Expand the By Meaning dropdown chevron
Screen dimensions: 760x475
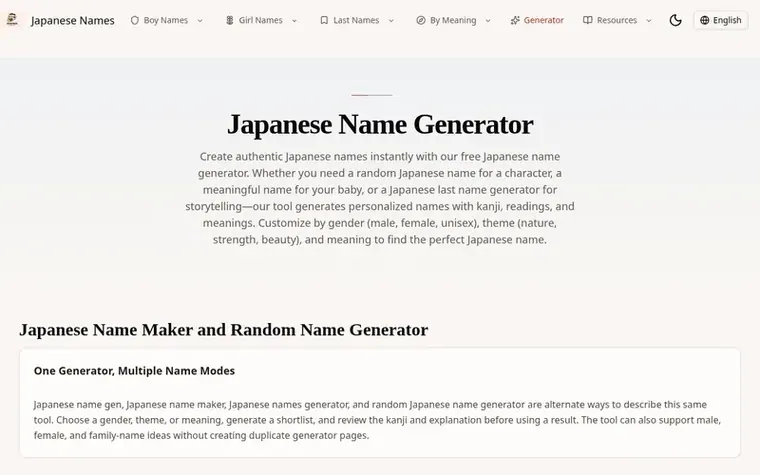coord(488,20)
